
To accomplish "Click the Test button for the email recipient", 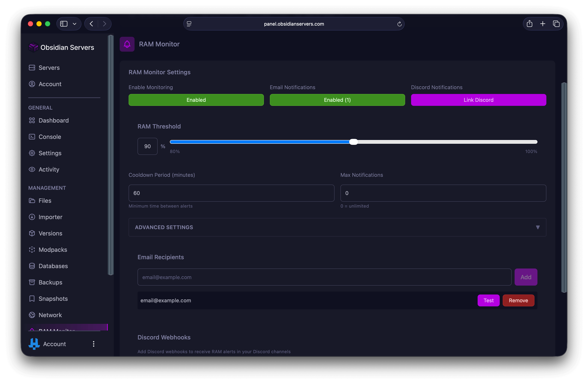I will click(488, 300).
